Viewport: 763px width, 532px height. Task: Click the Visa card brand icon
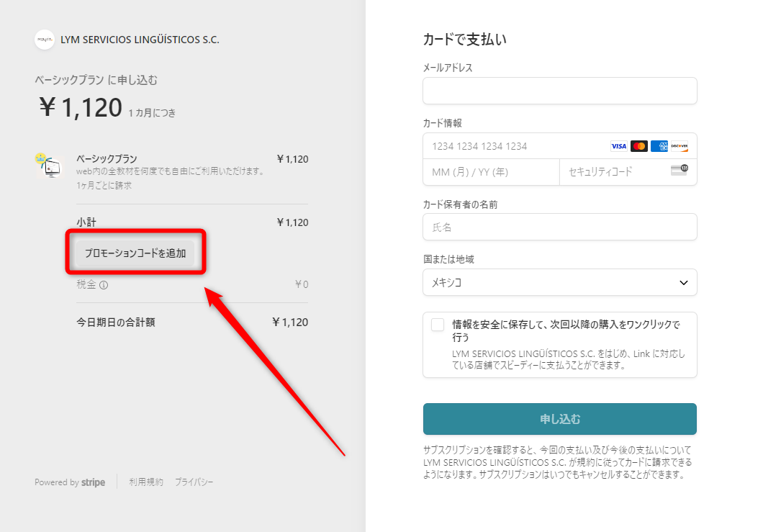pos(618,146)
